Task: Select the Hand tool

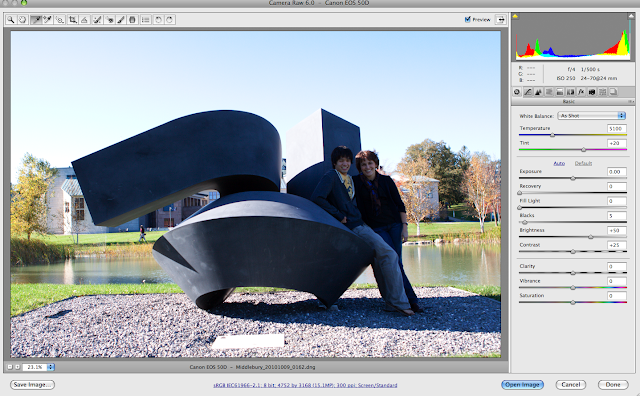Action: [x=23, y=20]
